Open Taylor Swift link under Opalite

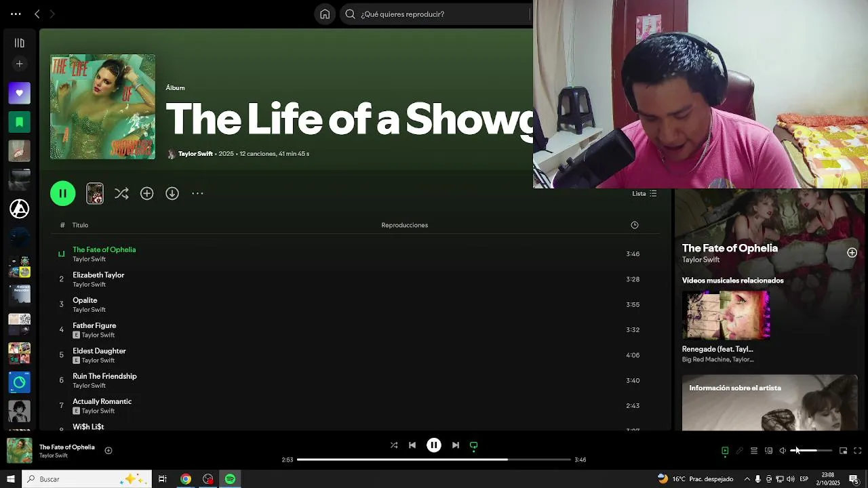pyautogui.click(x=89, y=310)
